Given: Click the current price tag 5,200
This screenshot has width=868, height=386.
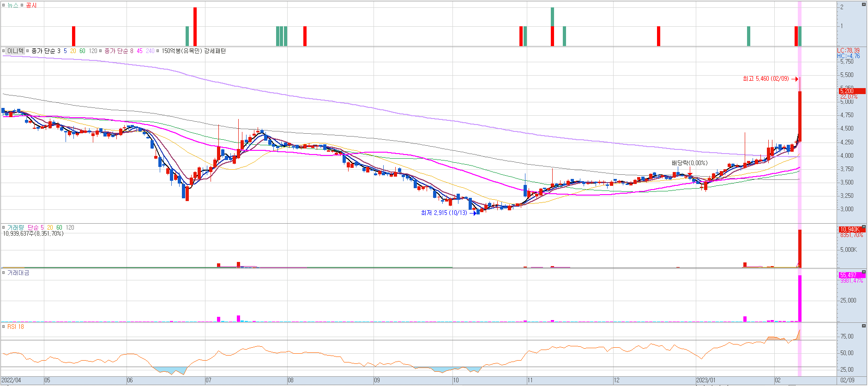Looking at the screenshot, I should 852,91.
